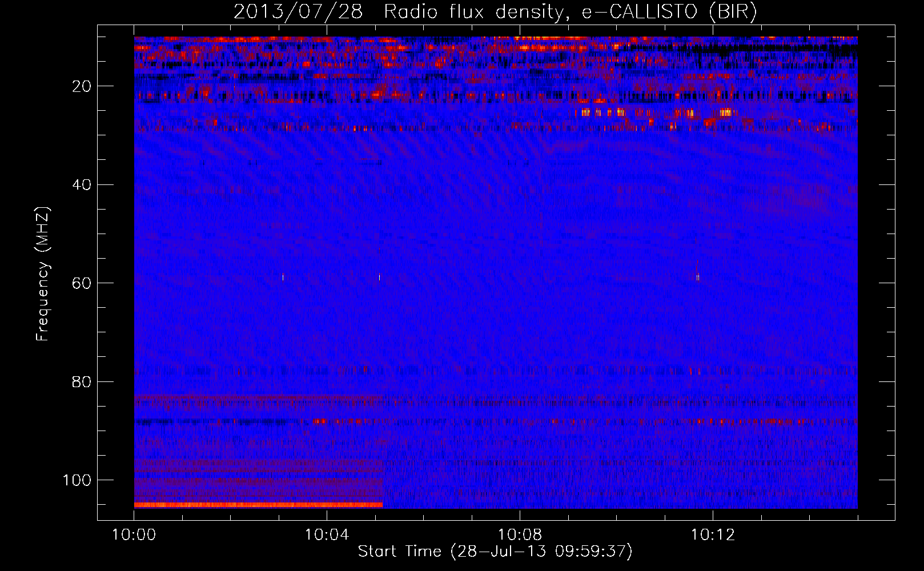Click the 10:12 time tick label

[713, 535]
